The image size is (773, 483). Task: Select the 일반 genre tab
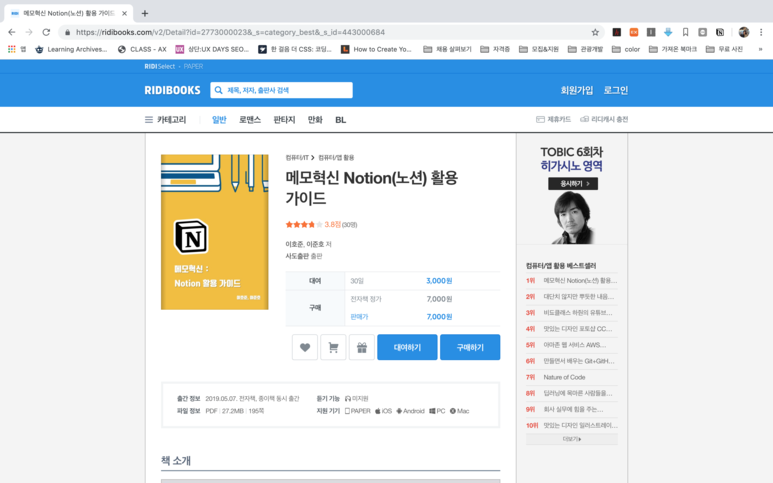(219, 120)
